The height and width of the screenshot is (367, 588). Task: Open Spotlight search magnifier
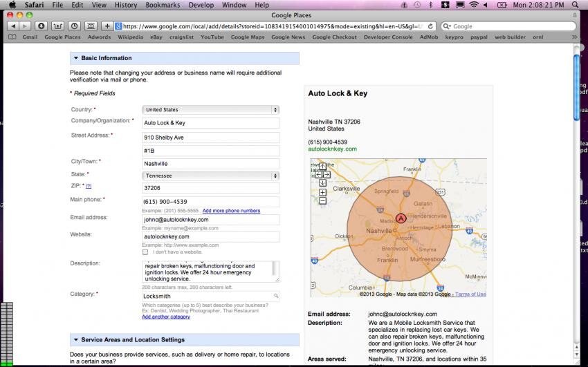[x=576, y=5]
